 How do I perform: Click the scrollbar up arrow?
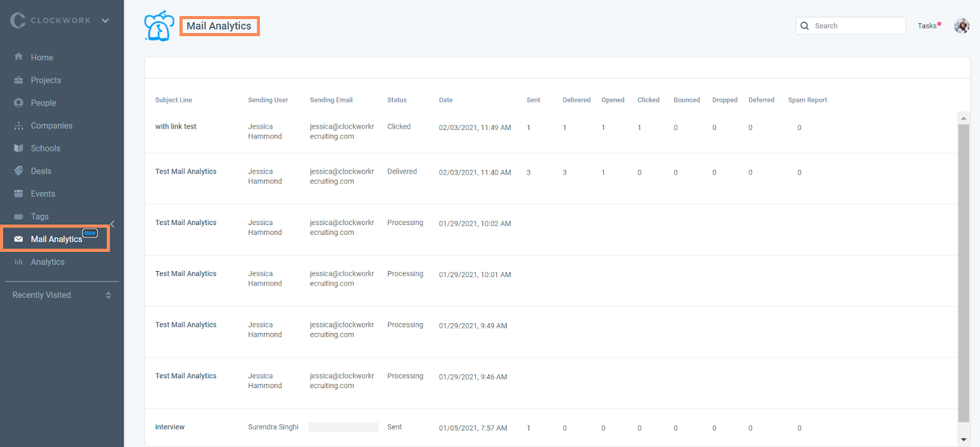tap(963, 118)
